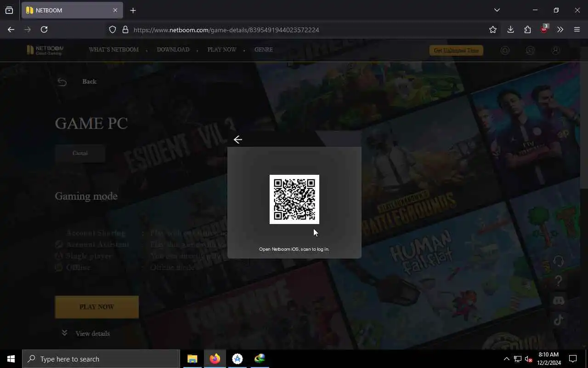Open the Firefox hamburger application menu

click(577, 29)
